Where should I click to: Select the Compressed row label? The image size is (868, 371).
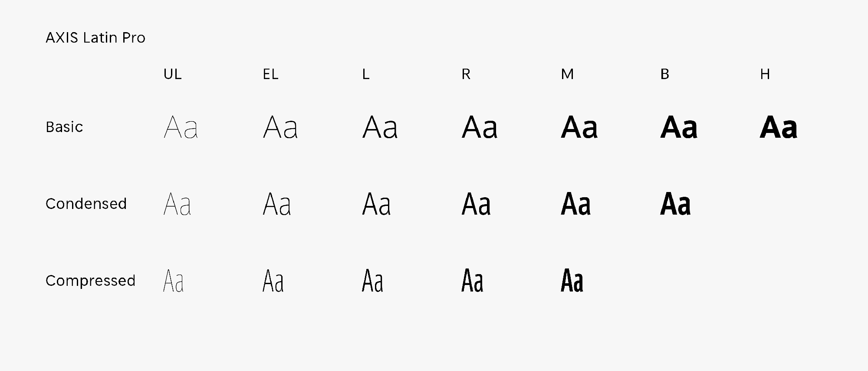point(91,281)
